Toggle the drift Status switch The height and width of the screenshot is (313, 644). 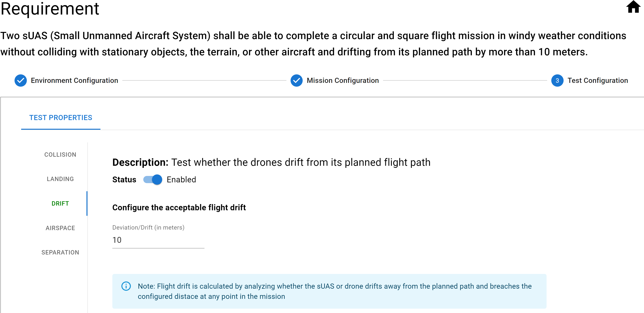tap(153, 180)
